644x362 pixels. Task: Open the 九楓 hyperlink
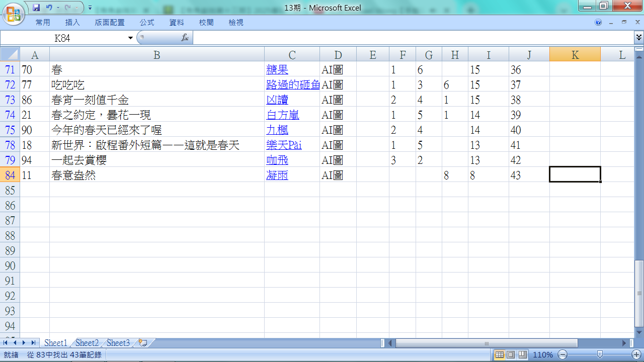277,130
